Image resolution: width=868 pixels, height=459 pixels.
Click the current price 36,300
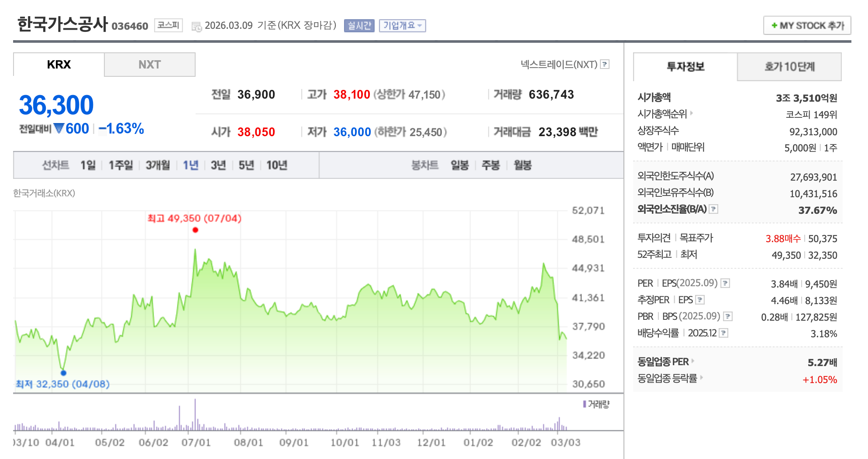pos(56,105)
